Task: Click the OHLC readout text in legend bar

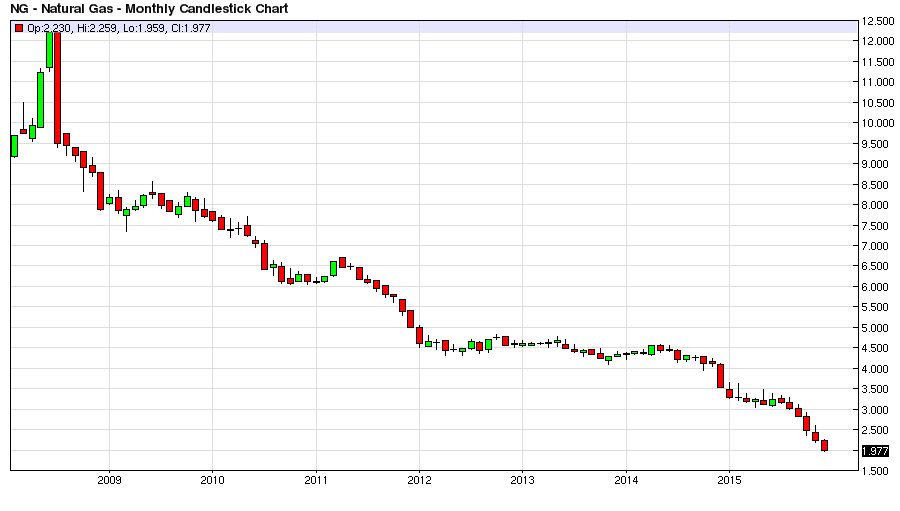Action: tap(119, 28)
